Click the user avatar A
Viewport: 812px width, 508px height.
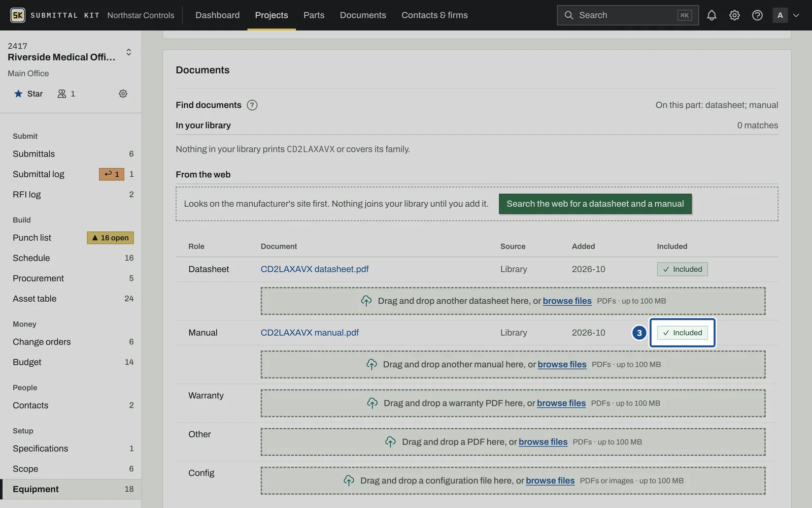point(780,15)
